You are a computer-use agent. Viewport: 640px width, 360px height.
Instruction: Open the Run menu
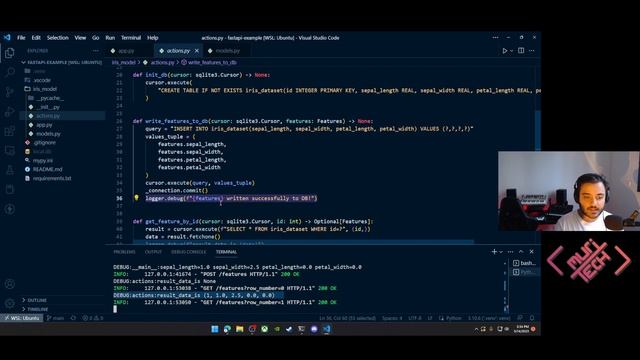point(110,38)
